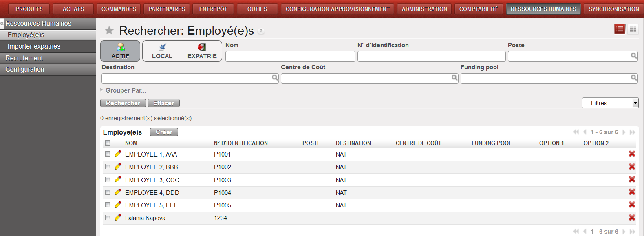This screenshot has height=236, width=644.
Task: Remove the Lalania Kapova row
Action: tap(632, 218)
